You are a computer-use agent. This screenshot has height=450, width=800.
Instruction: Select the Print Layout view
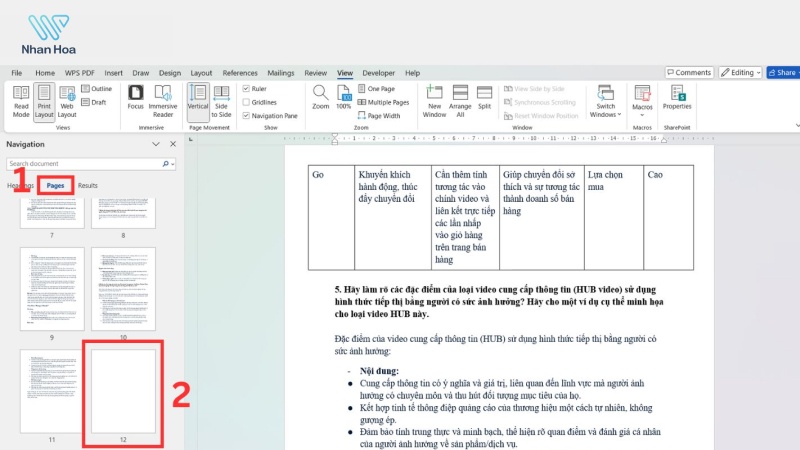tap(44, 102)
